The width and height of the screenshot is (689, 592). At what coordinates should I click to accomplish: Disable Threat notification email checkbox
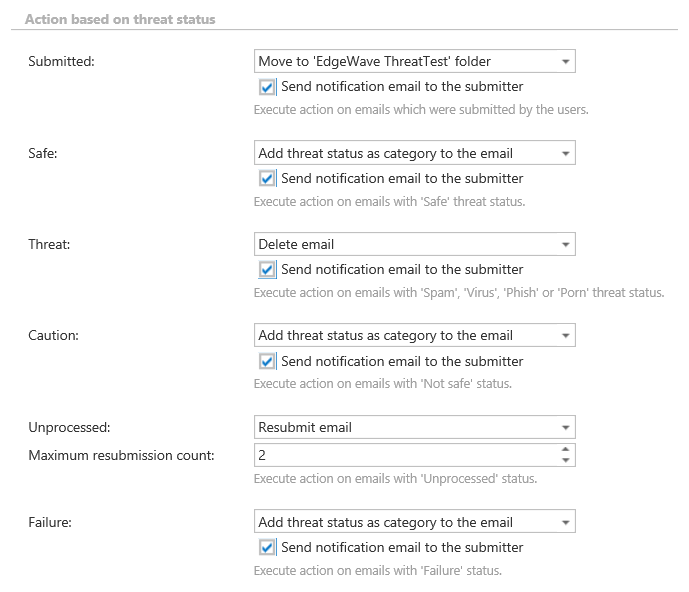tap(267, 269)
